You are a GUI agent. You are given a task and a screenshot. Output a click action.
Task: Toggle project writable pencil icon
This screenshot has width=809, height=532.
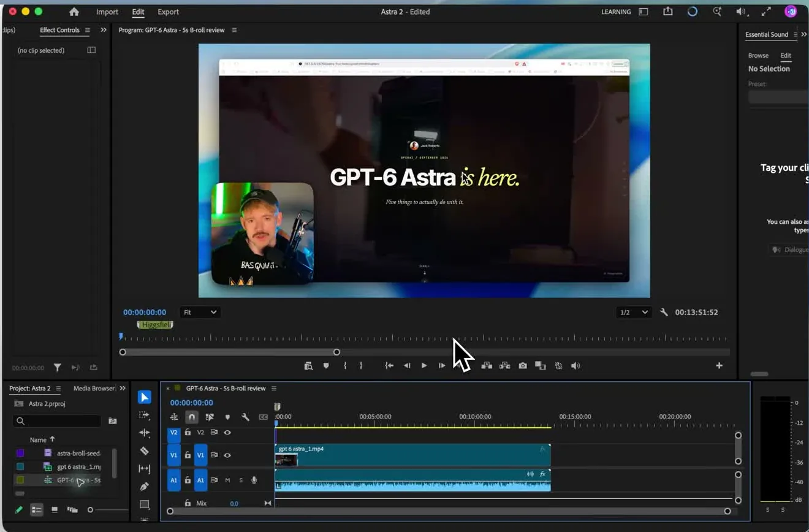[x=18, y=509]
